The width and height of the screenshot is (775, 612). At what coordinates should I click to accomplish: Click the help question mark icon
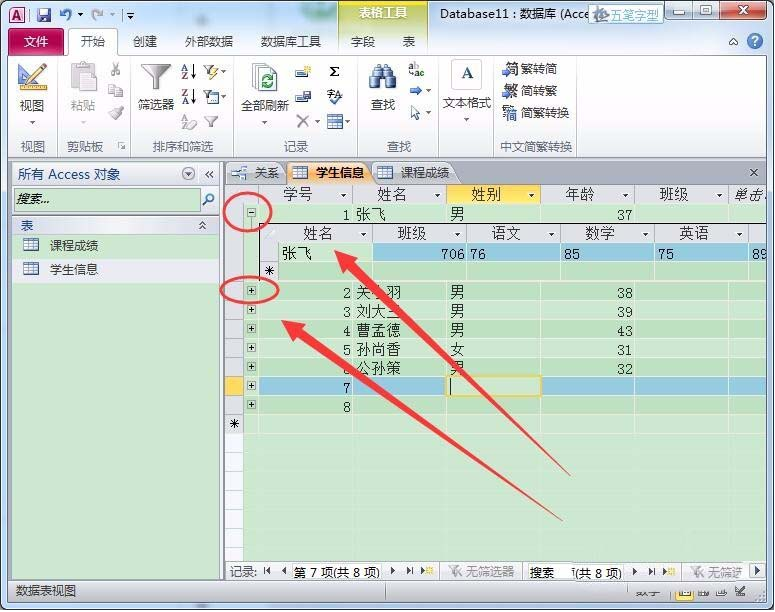tap(756, 42)
